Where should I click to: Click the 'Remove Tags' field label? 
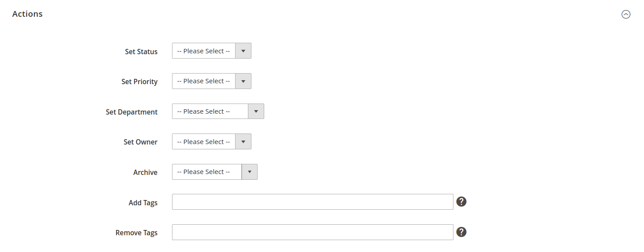pyautogui.click(x=136, y=233)
